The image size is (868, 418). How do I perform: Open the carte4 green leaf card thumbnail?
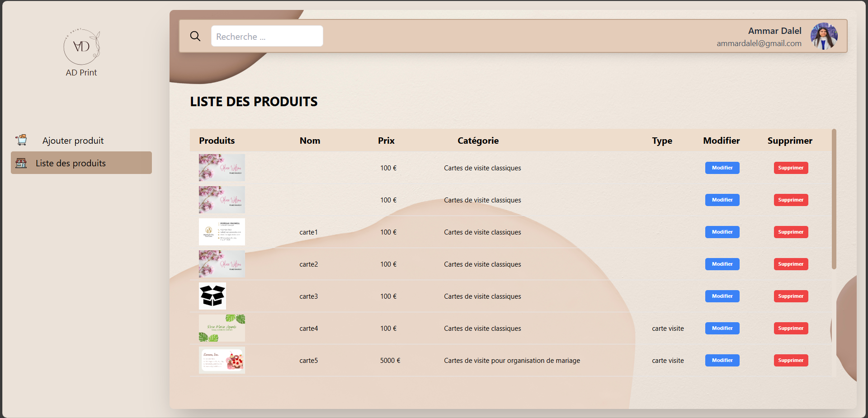pyautogui.click(x=222, y=328)
